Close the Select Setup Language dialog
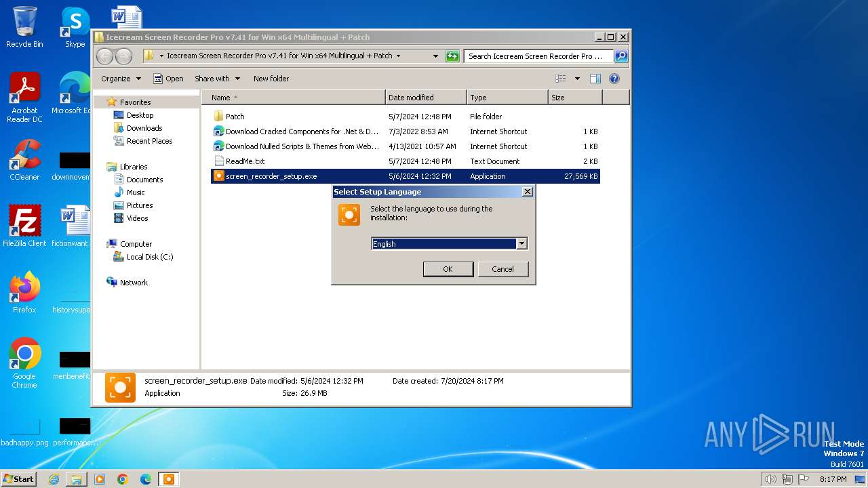This screenshot has height=488, width=868. 527,192
